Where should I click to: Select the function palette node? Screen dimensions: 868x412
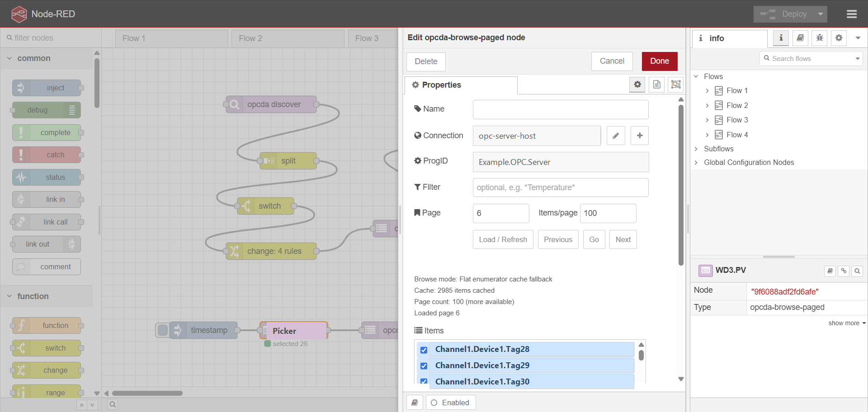point(47,325)
